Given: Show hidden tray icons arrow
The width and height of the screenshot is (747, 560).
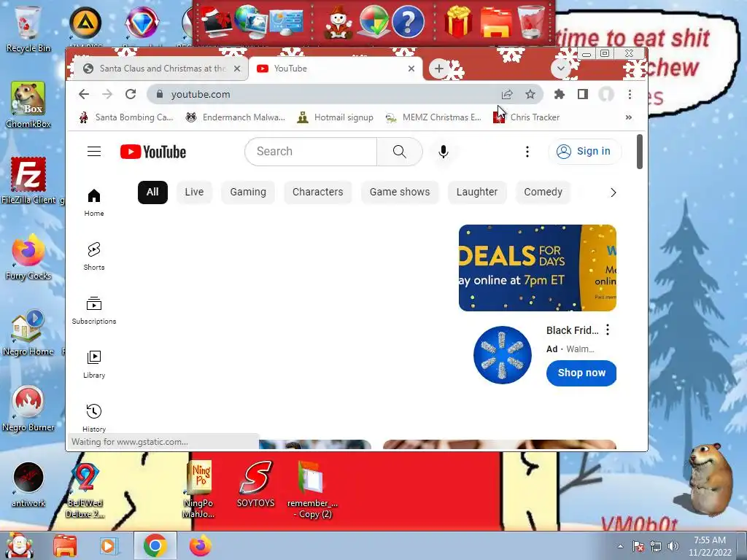Looking at the screenshot, I should [620, 546].
